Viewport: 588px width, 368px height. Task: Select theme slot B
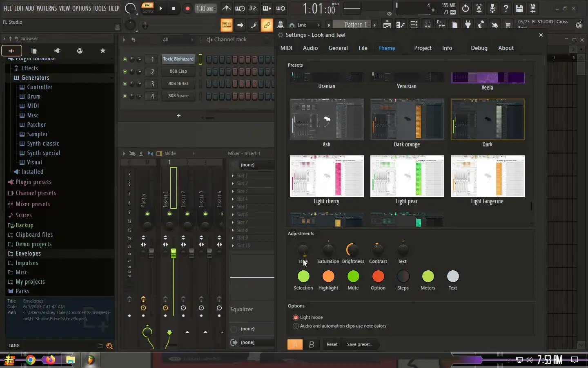[312, 345]
